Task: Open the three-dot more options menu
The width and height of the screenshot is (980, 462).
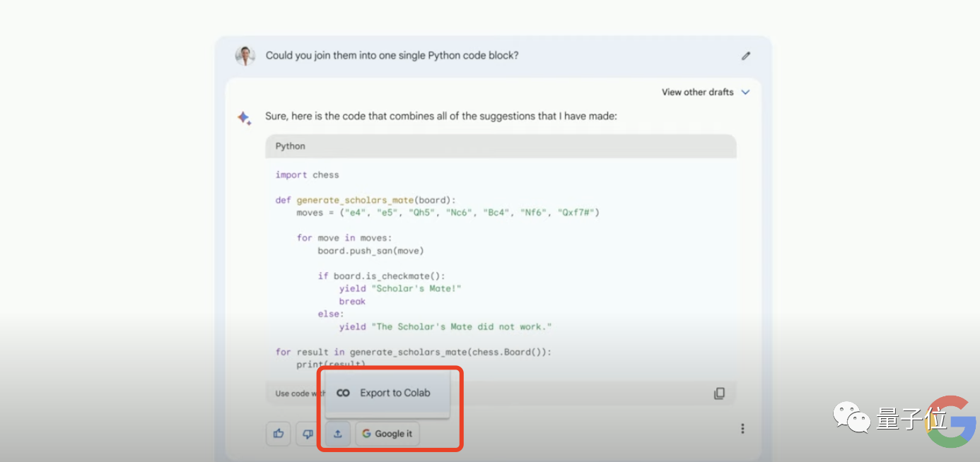Action: [x=742, y=428]
